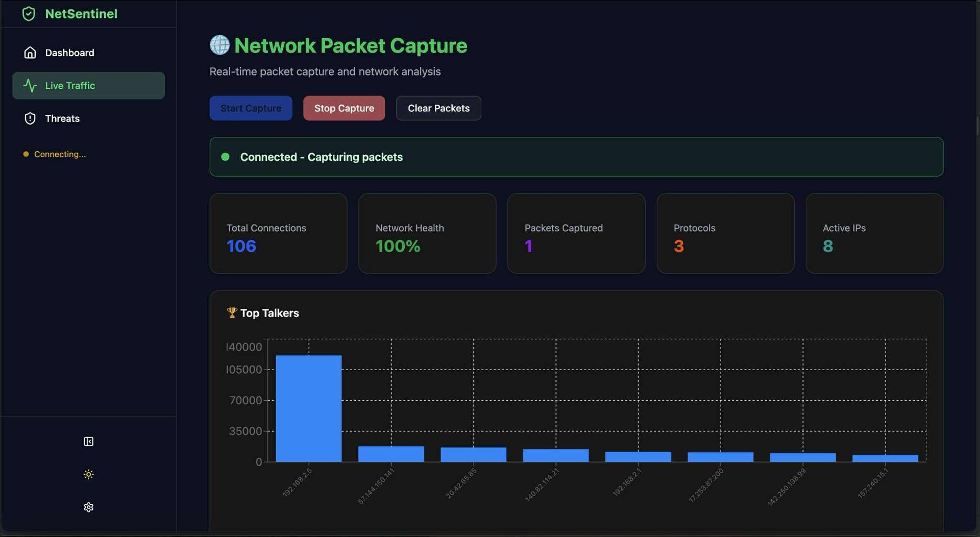The image size is (980, 537).
Task: Click the bar for 140.82.114.21
Action: point(556,455)
